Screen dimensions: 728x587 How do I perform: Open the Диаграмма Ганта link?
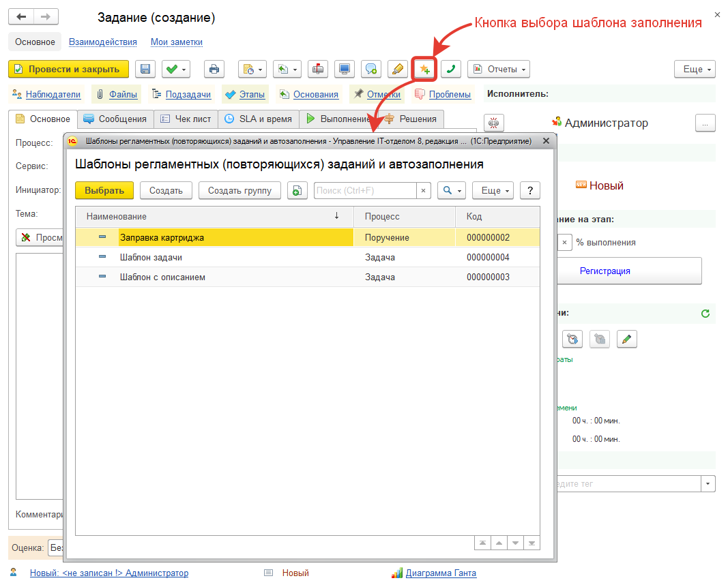[x=441, y=573]
